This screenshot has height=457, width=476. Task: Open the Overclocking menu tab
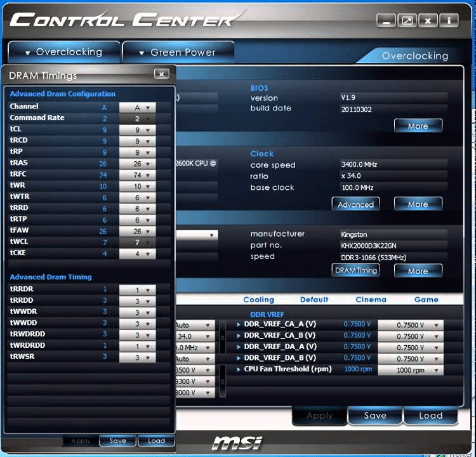[x=64, y=52]
